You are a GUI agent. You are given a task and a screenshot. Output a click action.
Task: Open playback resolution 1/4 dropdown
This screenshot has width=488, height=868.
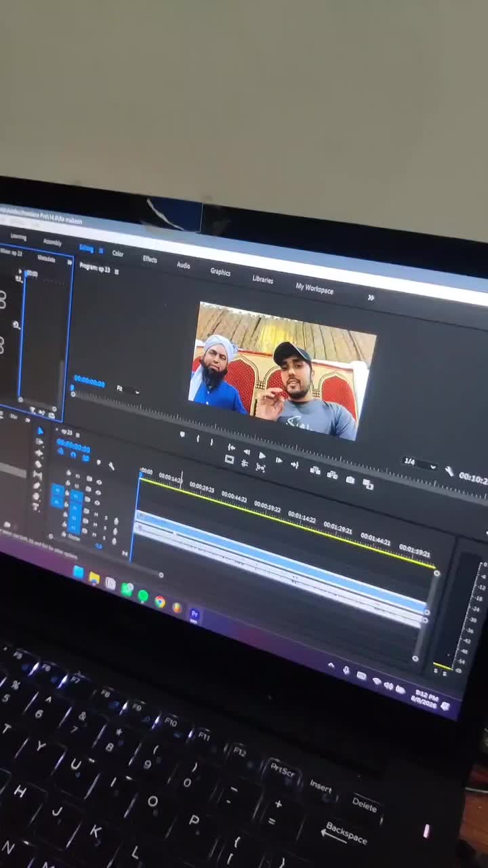pos(420,463)
